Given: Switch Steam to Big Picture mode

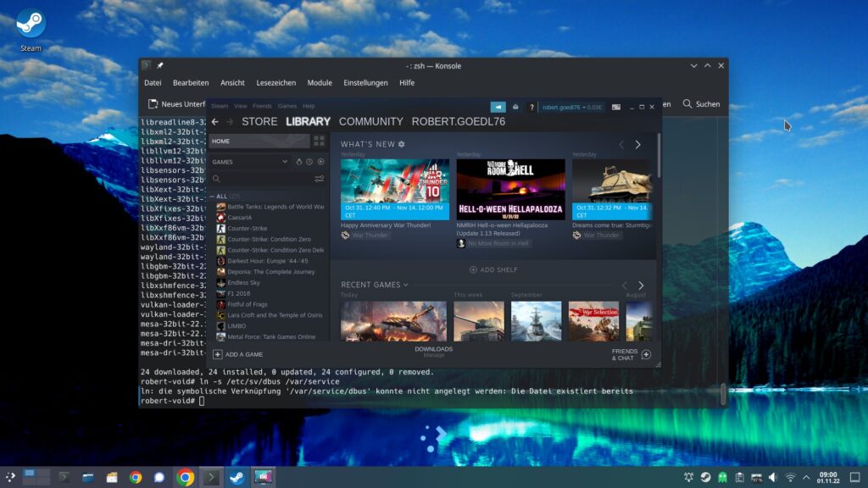Looking at the screenshot, I should pyautogui.click(x=616, y=107).
